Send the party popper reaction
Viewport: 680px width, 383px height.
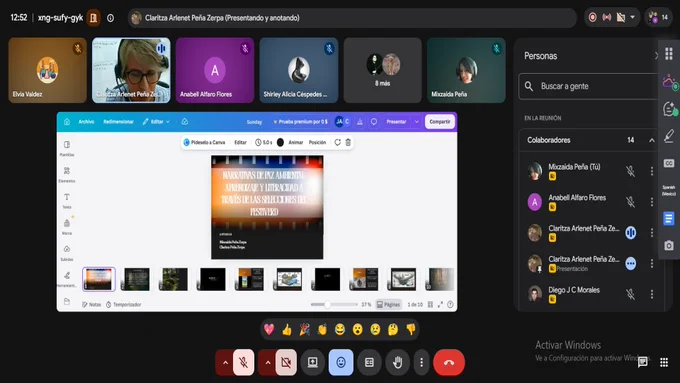tap(304, 330)
